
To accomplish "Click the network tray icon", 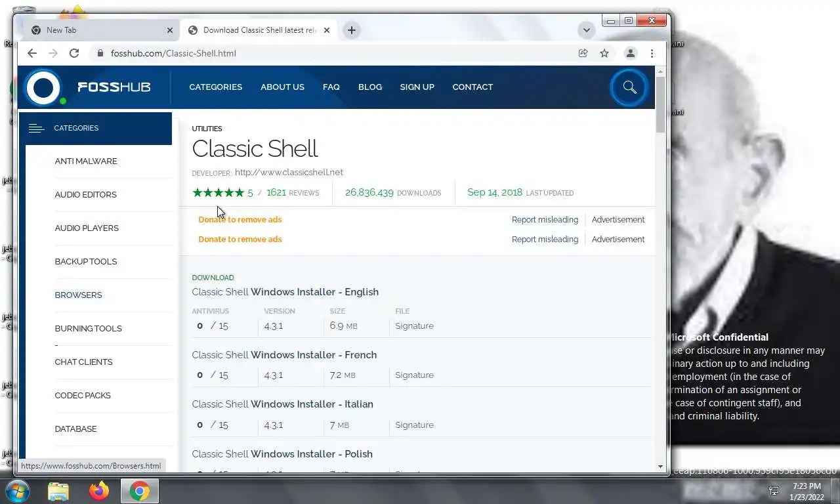I will point(774,491).
